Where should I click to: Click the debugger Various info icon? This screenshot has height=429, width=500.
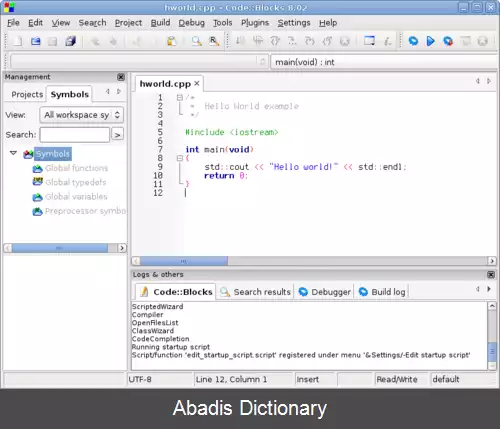tap(388, 41)
